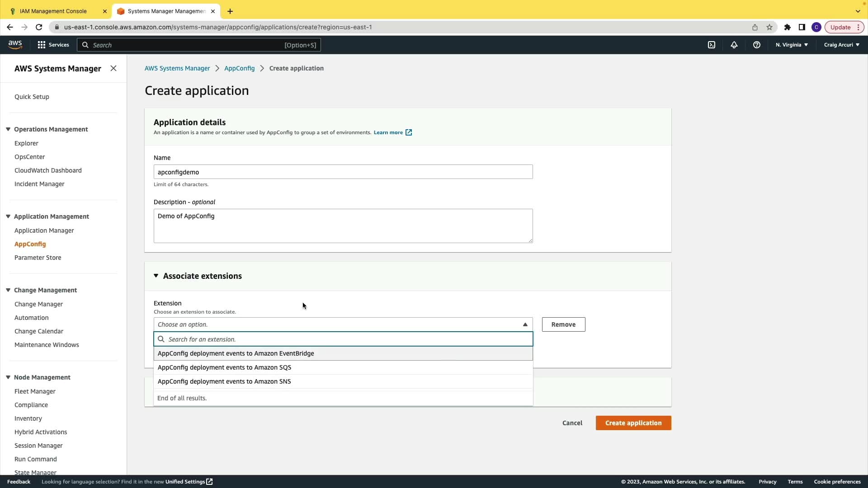Open browser extensions puzzle icon
This screenshot has height=488, width=868.
click(x=788, y=27)
